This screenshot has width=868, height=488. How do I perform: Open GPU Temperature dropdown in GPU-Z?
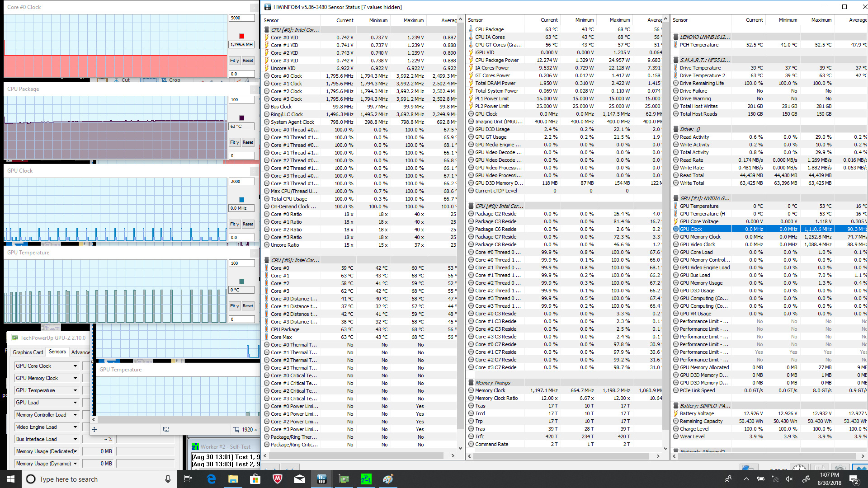75,390
